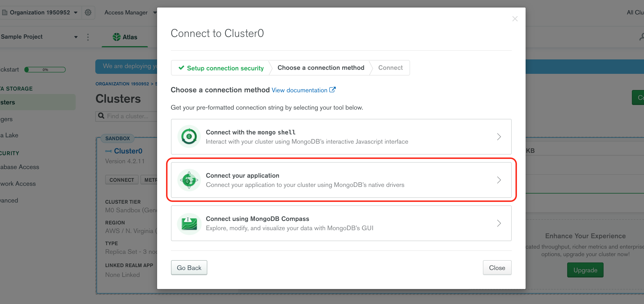644x304 pixels.
Task: Click the Upgrade button
Action: click(585, 270)
